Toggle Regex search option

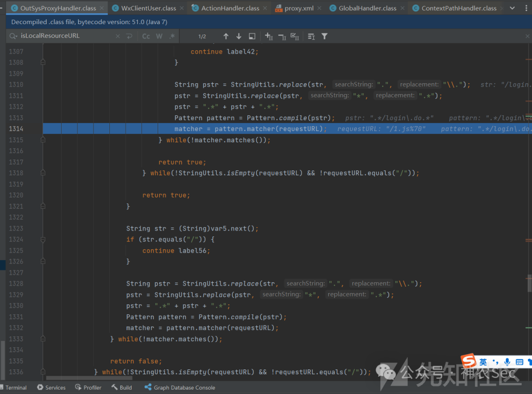tap(172, 36)
